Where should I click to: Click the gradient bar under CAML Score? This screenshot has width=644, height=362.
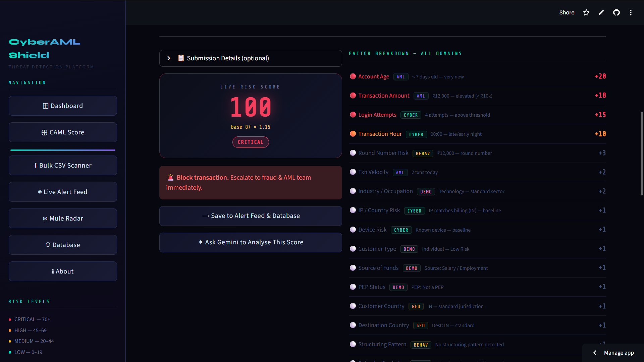63,150
